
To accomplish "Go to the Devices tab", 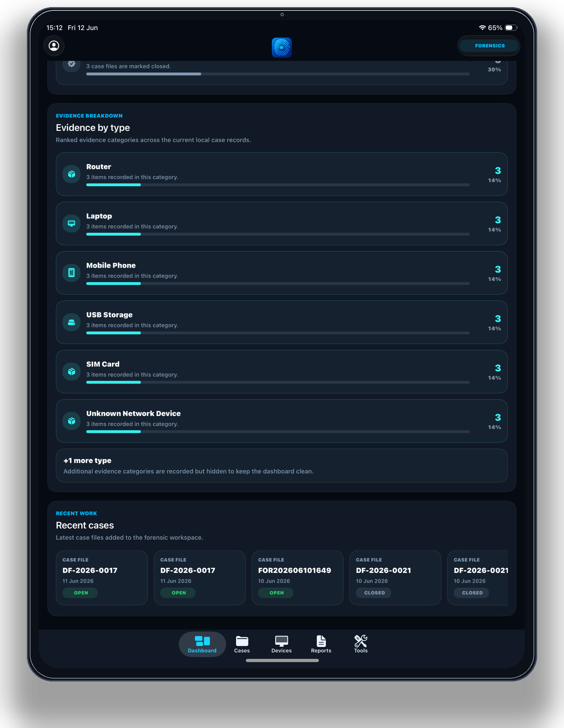I will pyautogui.click(x=281, y=644).
